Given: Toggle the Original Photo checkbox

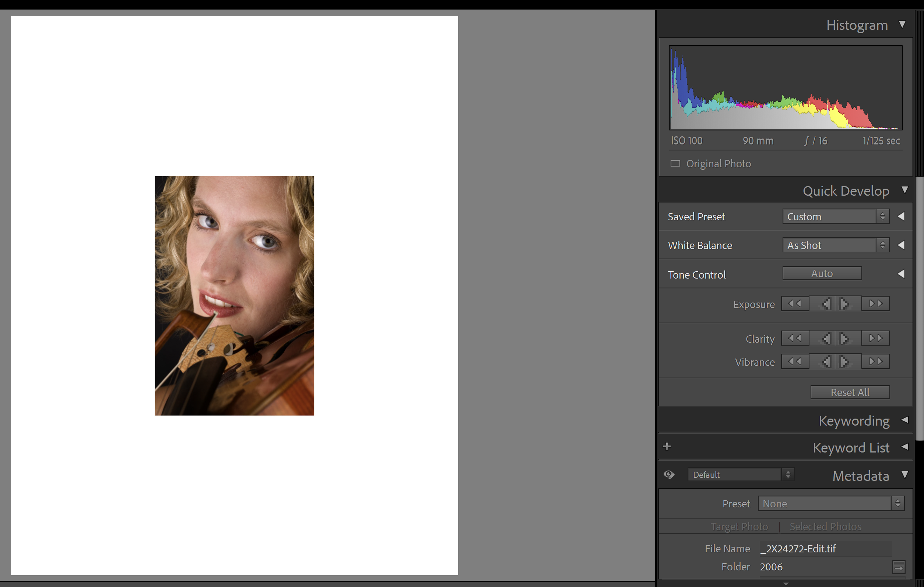Looking at the screenshot, I should [675, 164].
